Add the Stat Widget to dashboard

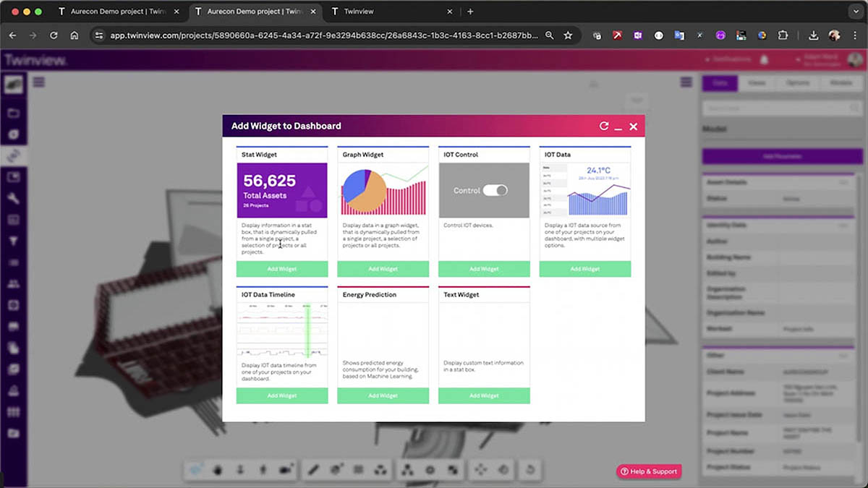282,269
